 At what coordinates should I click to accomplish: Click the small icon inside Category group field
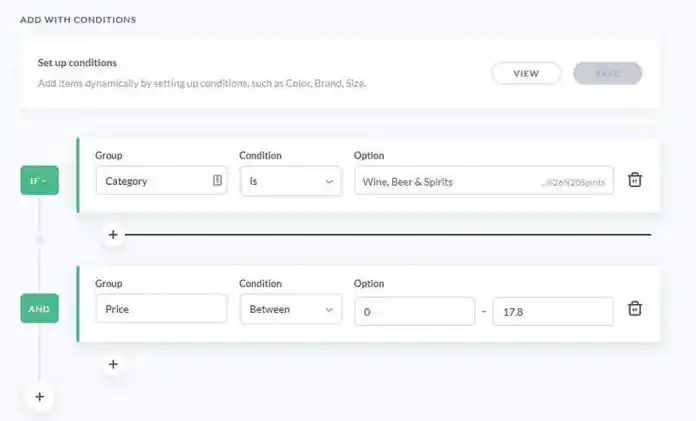(x=217, y=180)
